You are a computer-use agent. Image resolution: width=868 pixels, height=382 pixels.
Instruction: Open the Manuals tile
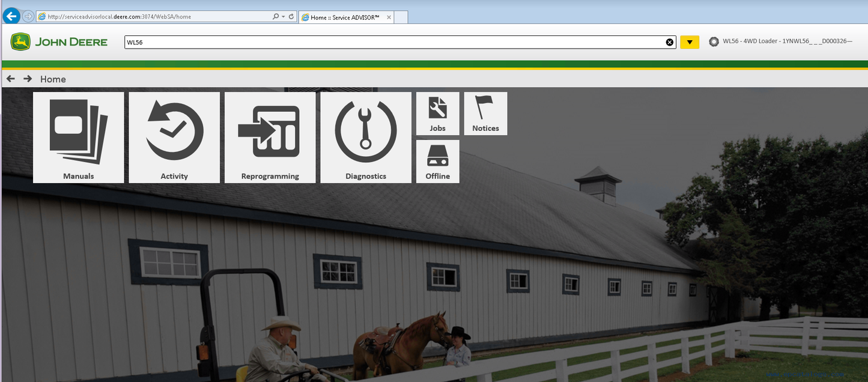pos(78,137)
